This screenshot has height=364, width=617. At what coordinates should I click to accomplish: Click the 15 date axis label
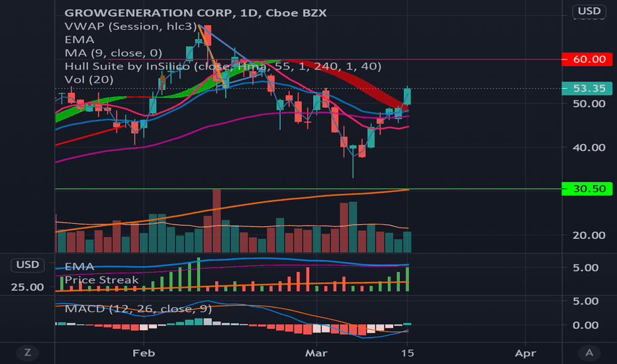coord(408,353)
